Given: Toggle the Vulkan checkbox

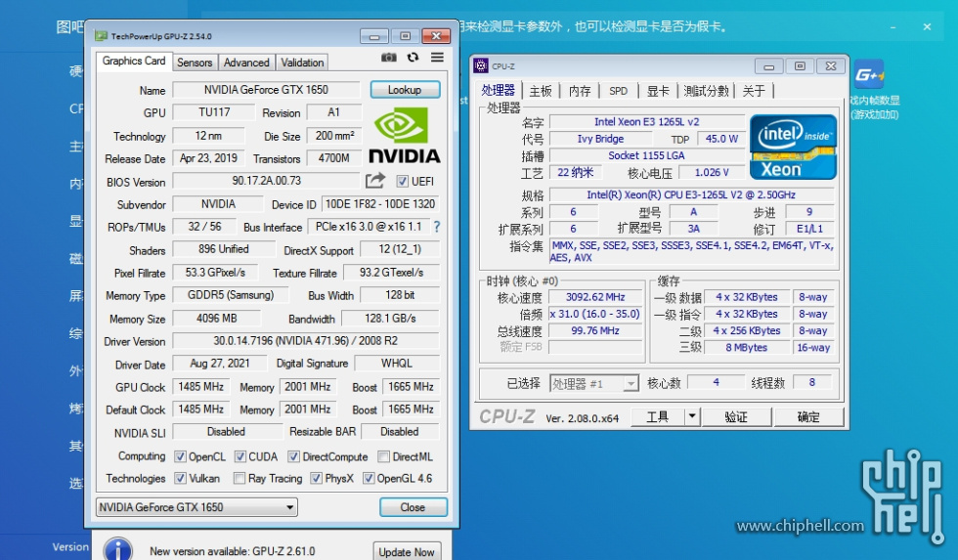Looking at the screenshot, I should [180, 478].
